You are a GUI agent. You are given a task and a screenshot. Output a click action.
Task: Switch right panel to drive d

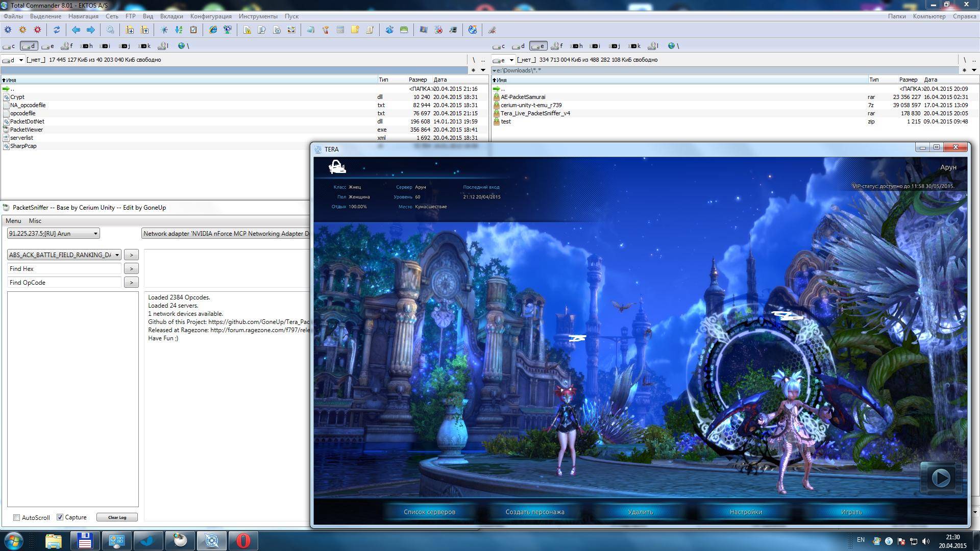[518, 46]
